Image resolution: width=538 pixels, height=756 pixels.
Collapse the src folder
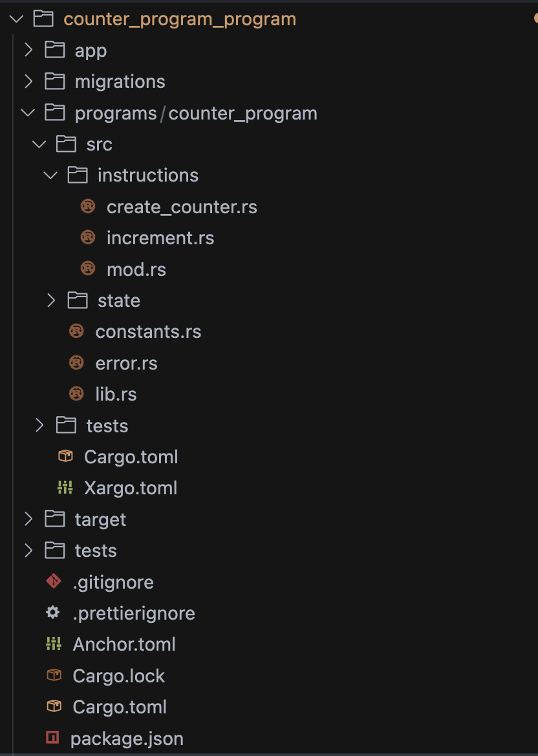[x=39, y=144]
